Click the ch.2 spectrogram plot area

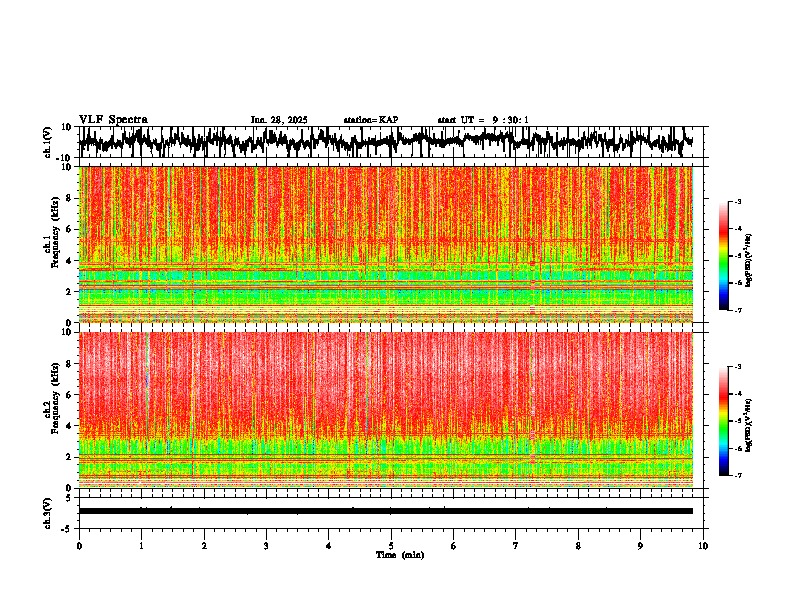coord(385,410)
